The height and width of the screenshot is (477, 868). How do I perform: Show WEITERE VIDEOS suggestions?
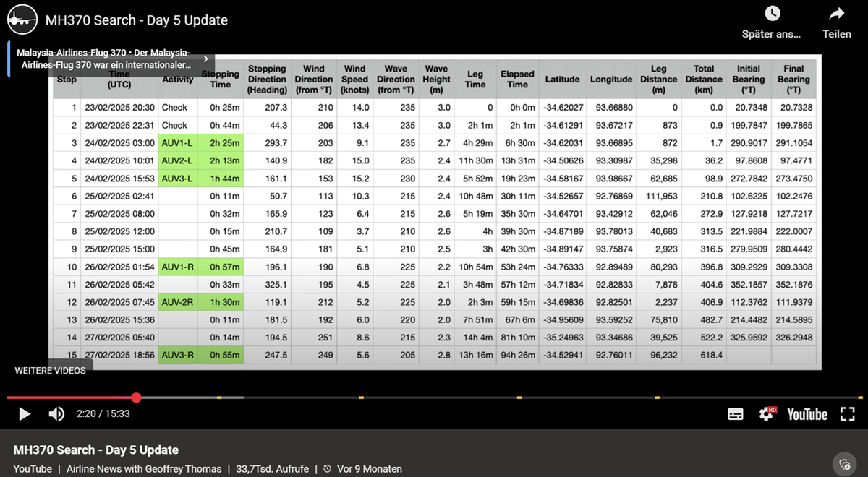click(x=50, y=371)
